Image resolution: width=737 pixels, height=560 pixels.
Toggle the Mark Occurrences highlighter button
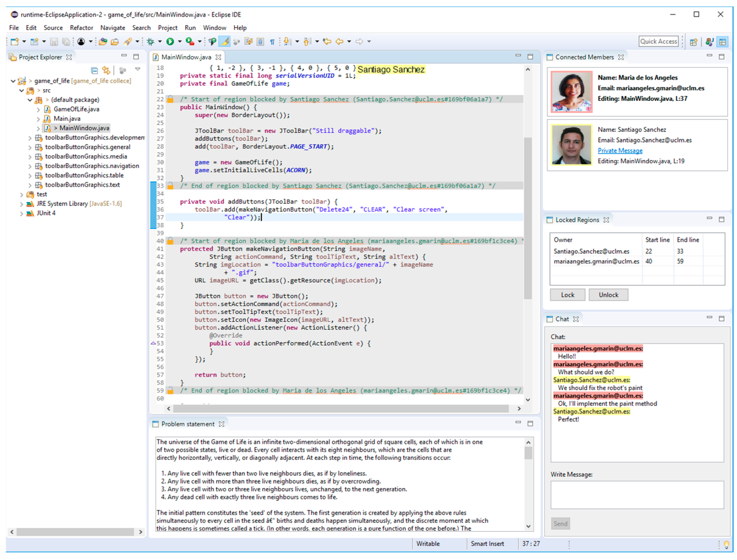click(225, 42)
